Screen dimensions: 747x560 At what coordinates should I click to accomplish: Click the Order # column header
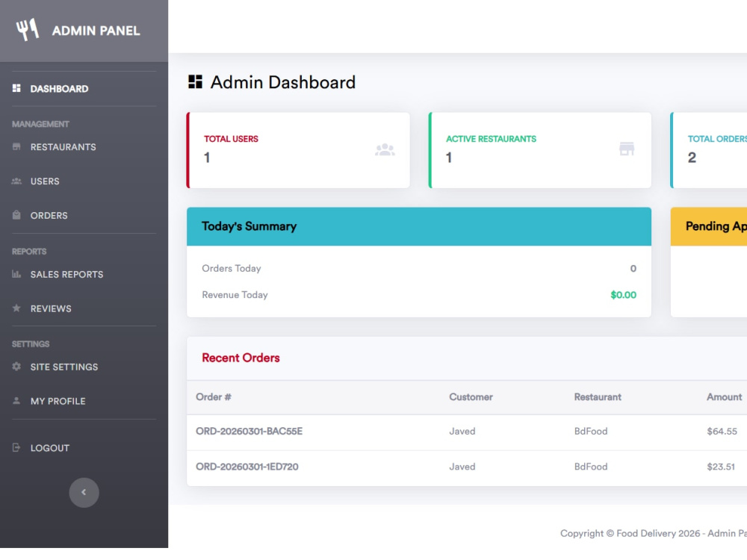(x=214, y=396)
